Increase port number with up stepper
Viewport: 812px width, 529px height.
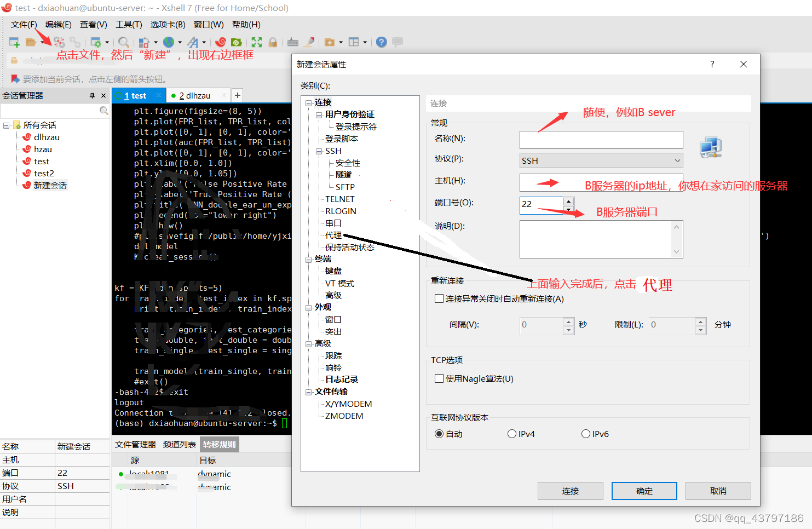[x=568, y=201]
